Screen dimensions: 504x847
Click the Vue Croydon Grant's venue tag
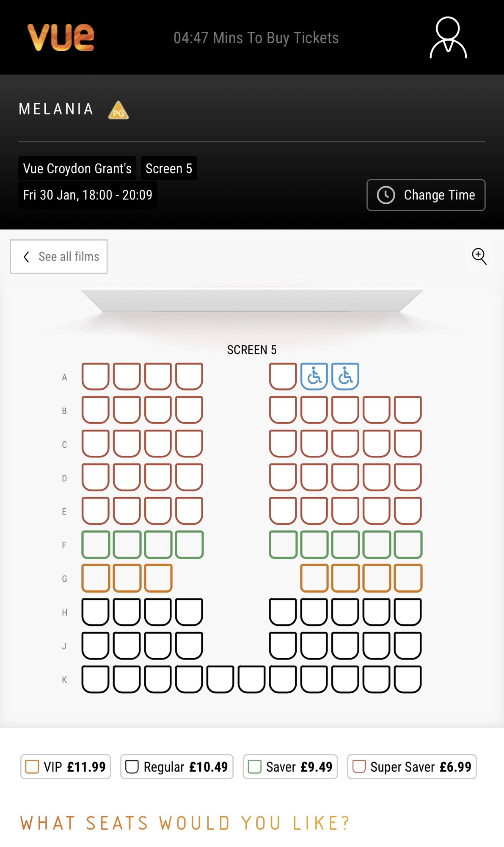coord(77,169)
